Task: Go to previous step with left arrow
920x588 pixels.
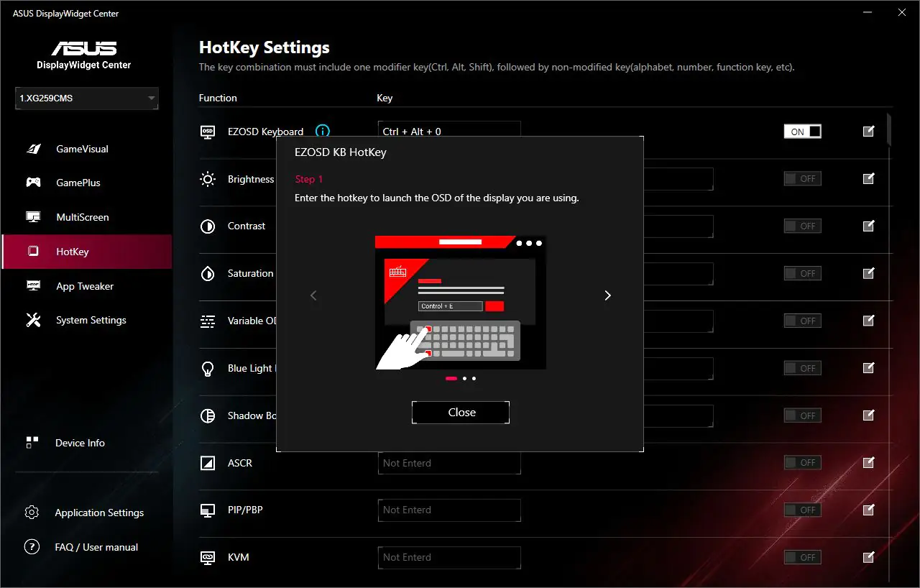Action: 313,295
